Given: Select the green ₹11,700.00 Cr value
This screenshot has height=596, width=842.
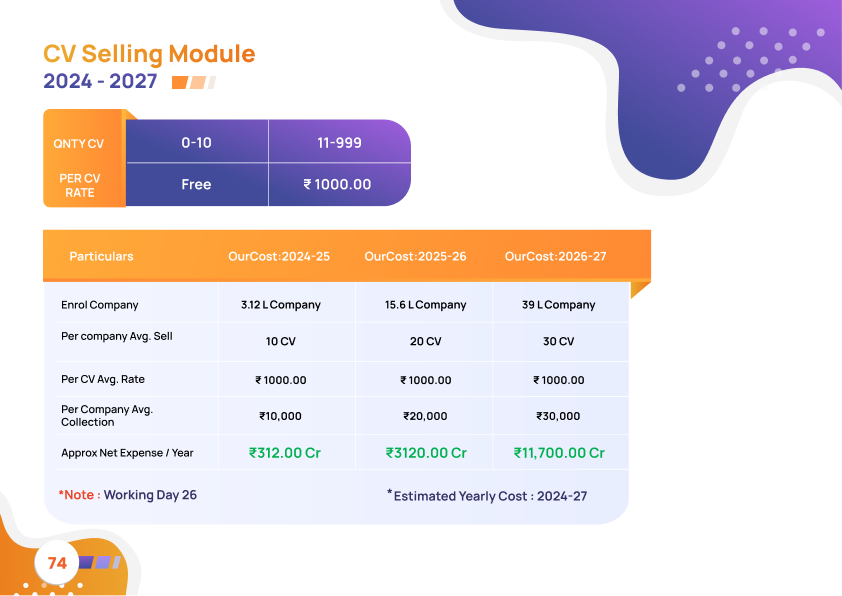Looking at the screenshot, I should (559, 453).
